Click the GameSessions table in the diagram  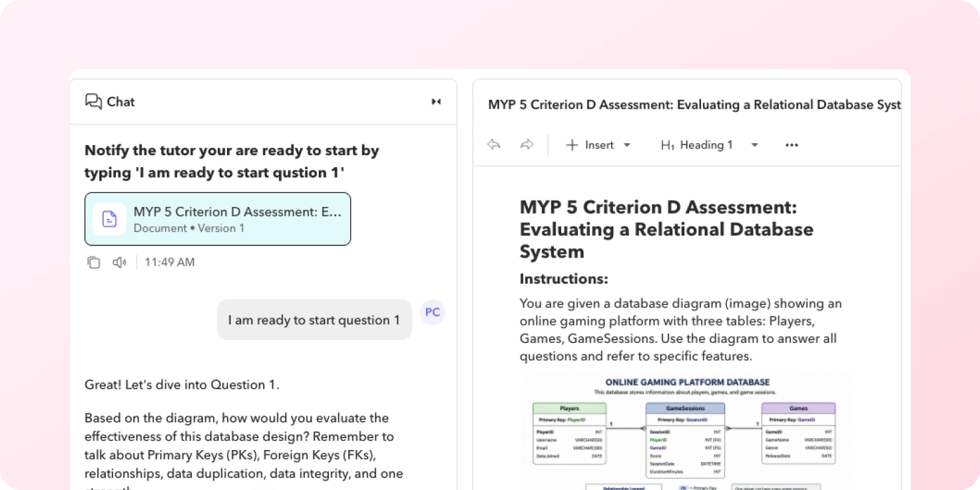coord(685,440)
